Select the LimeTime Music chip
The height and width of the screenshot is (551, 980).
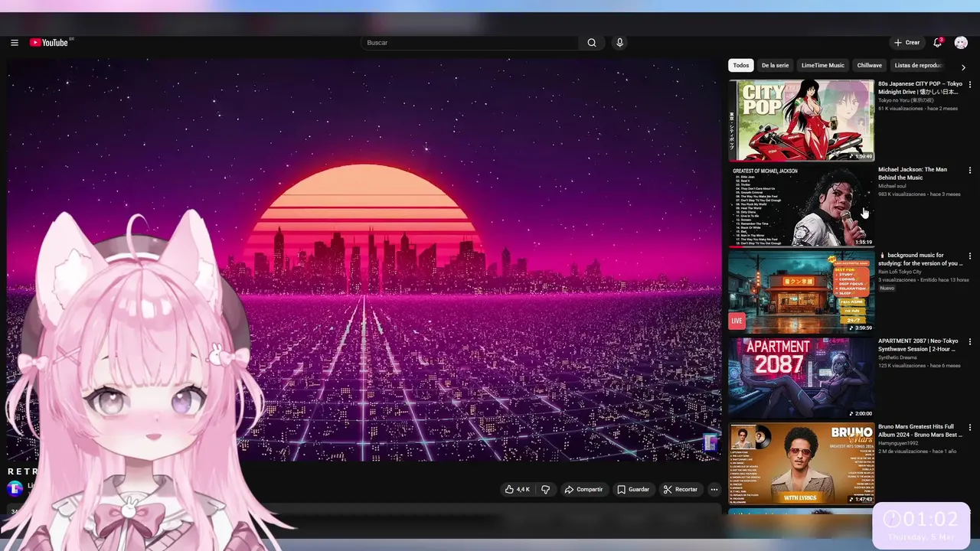coord(823,66)
